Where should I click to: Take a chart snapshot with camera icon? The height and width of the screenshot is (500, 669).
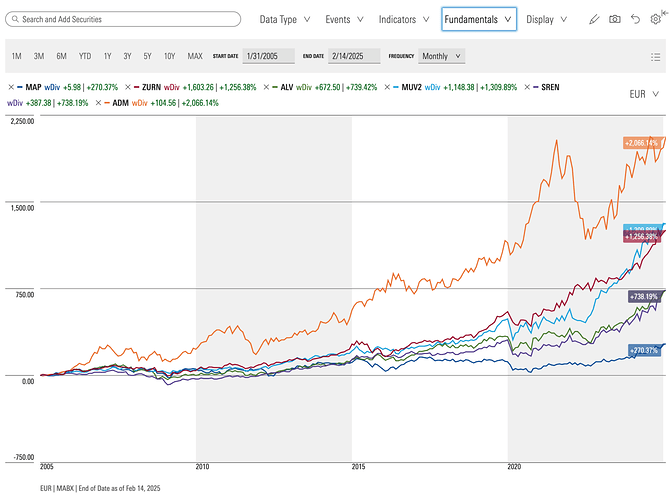coord(614,19)
